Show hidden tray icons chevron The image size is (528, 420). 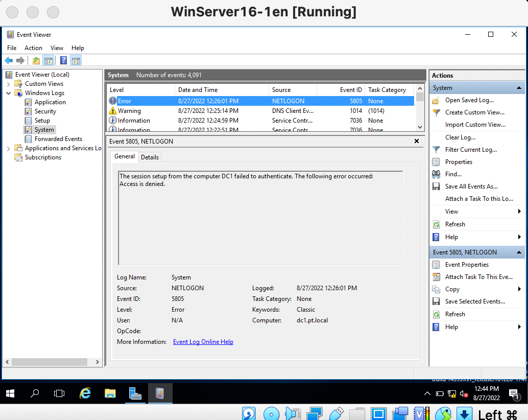pos(427,393)
